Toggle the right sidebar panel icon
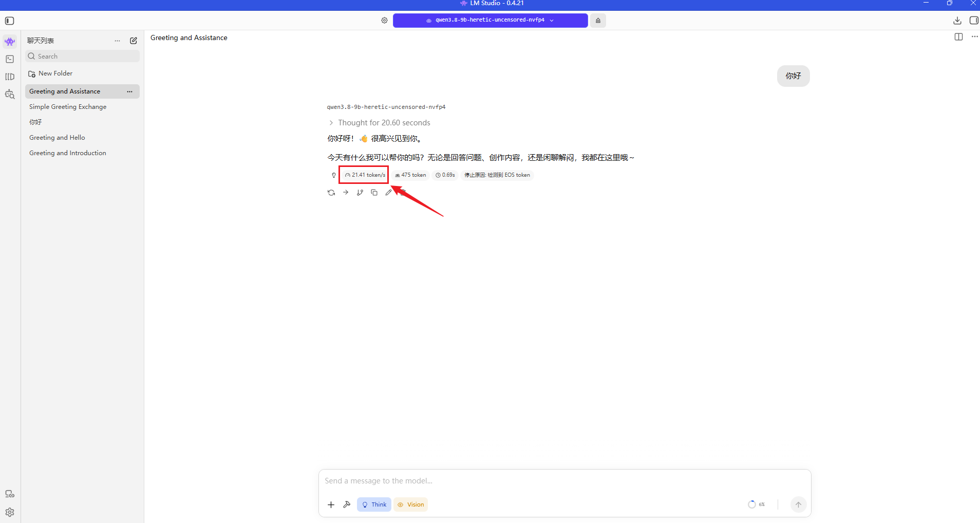Screen dimensions: 980x523 coord(974,21)
